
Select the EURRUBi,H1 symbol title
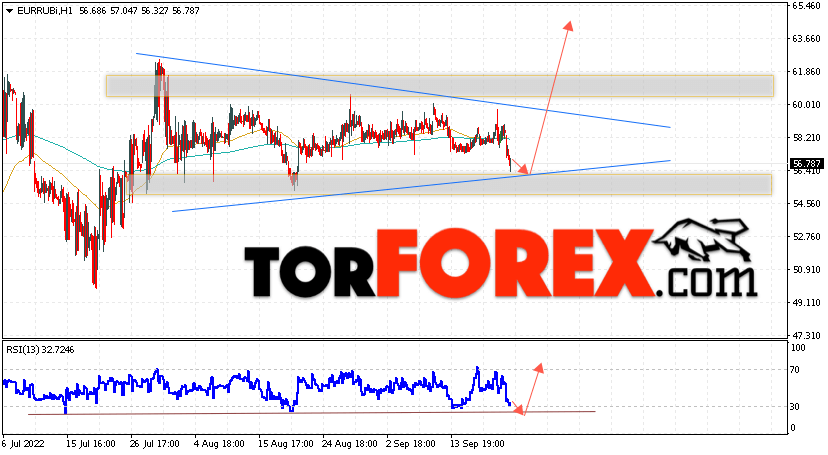[45, 11]
